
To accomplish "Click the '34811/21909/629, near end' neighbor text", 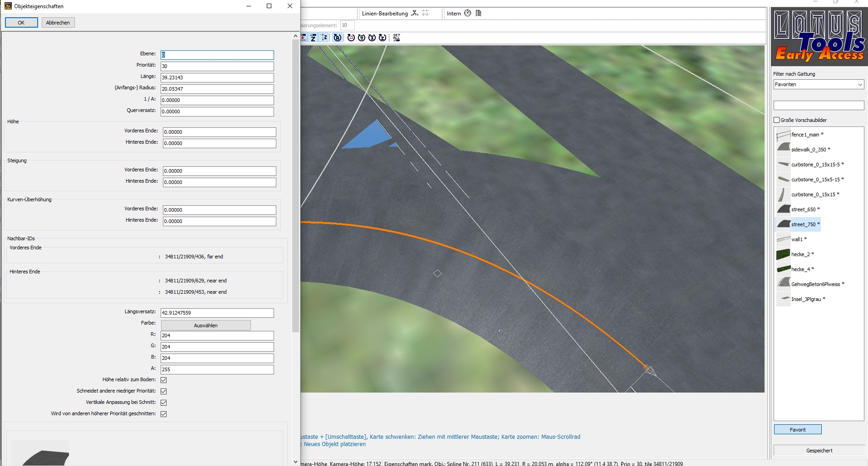I will click(196, 281).
